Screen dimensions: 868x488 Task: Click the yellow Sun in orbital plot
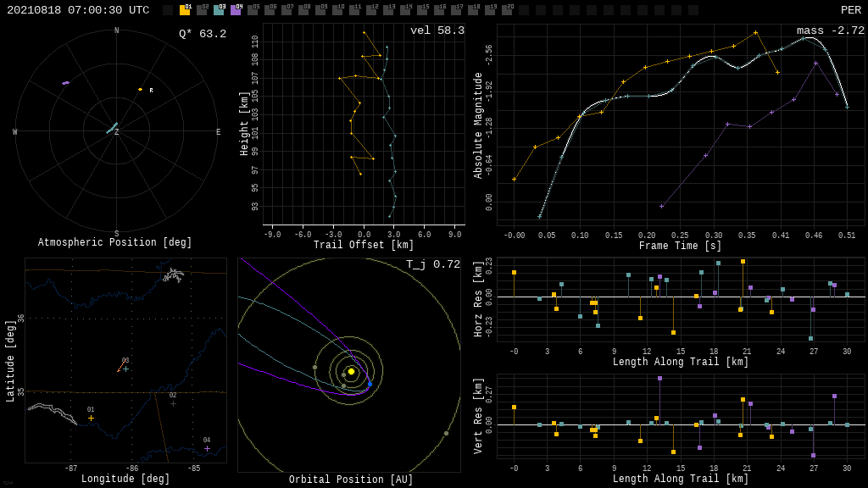coord(351,371)
